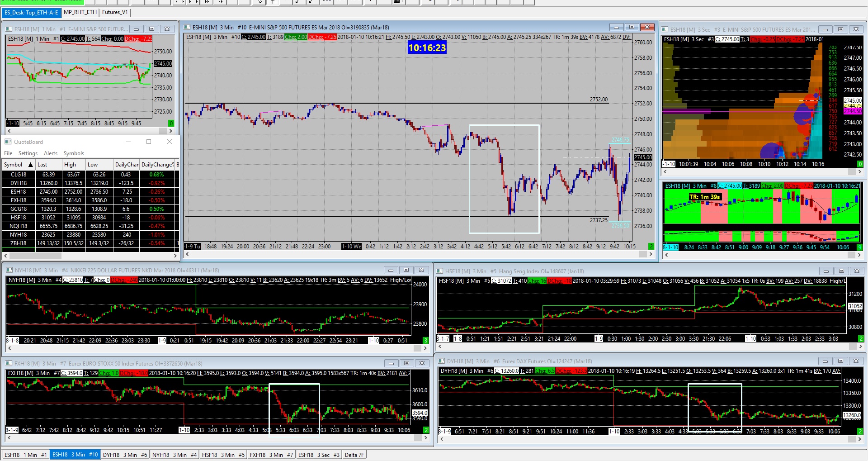Select the ZBH18 symbol cell in QuoteBoard
The image size is (868, 461).
click(x=19, y=243)
